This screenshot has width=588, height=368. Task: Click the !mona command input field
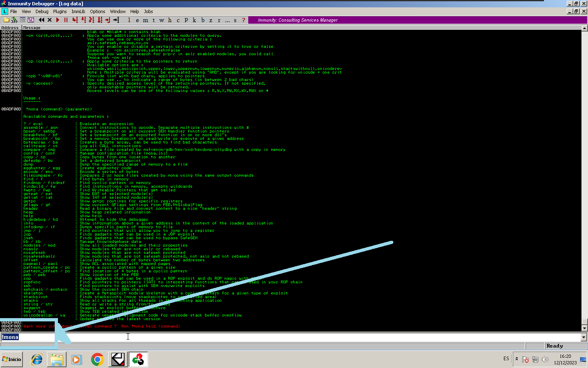[x=291, y=337]
